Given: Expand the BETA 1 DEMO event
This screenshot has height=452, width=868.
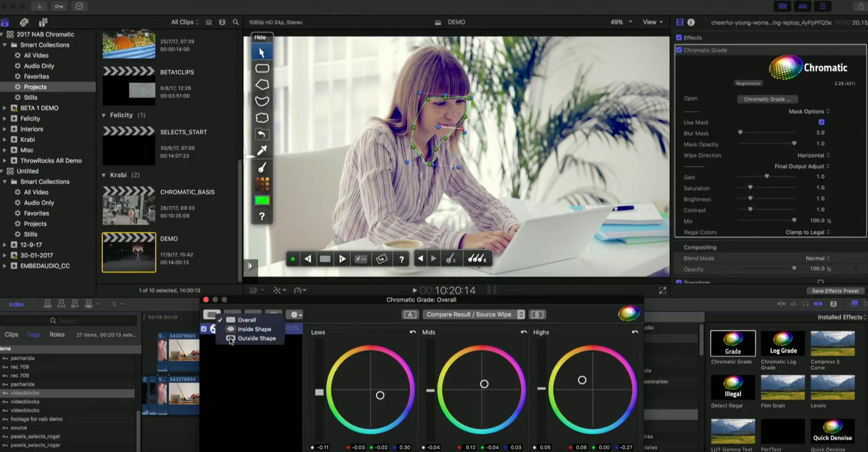Looking at the screenshot, I should [x=5, y=108].
